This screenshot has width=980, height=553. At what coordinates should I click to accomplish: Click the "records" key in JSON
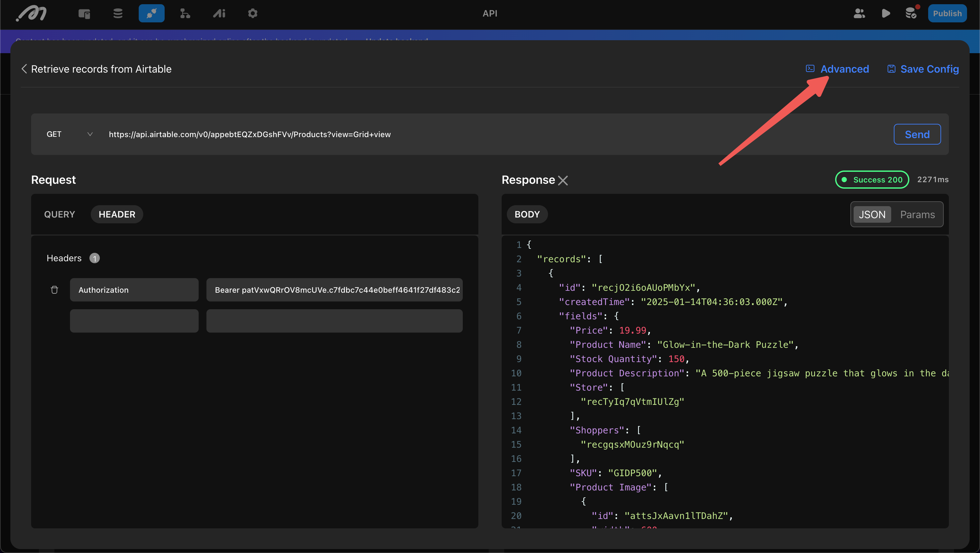pos(562,259)
